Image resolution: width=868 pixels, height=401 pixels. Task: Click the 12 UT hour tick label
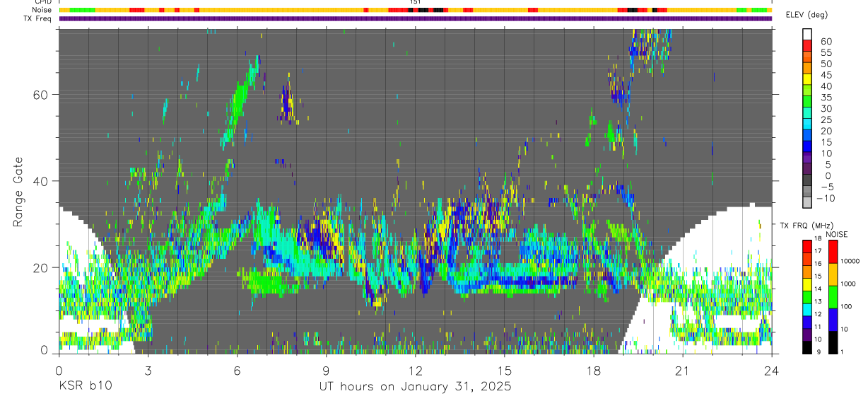click(x=415, y=370)
